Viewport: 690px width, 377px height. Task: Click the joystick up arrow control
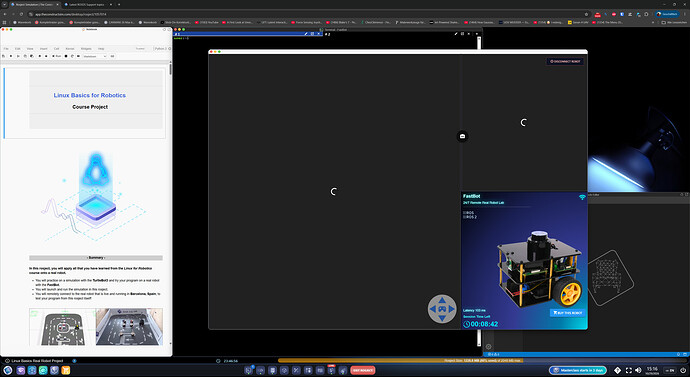point(442,300)
